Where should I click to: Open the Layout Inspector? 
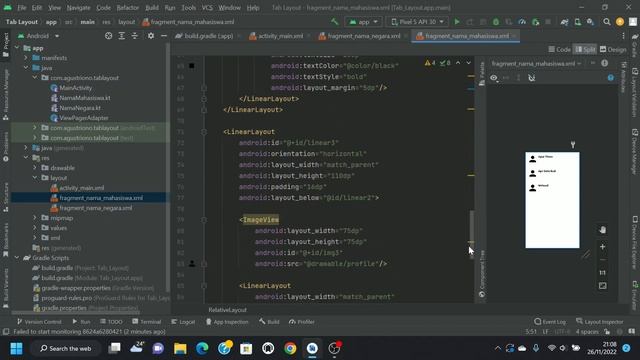(599, 322)
